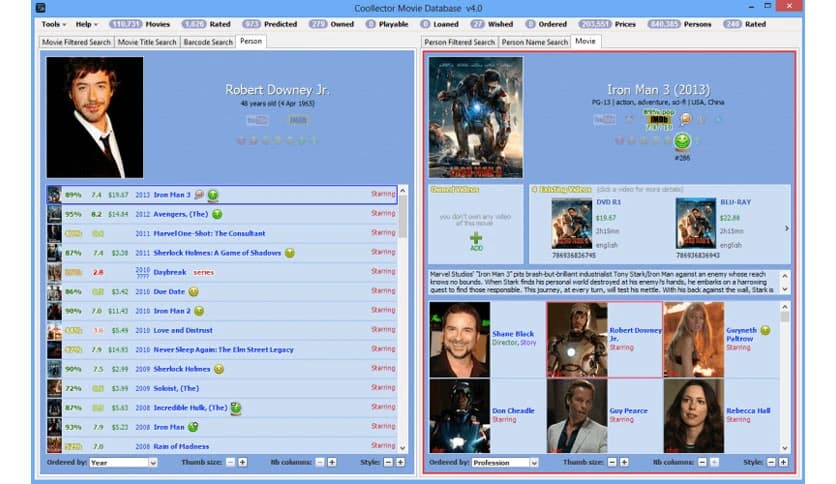Increase thumb size in left panel

243,462
